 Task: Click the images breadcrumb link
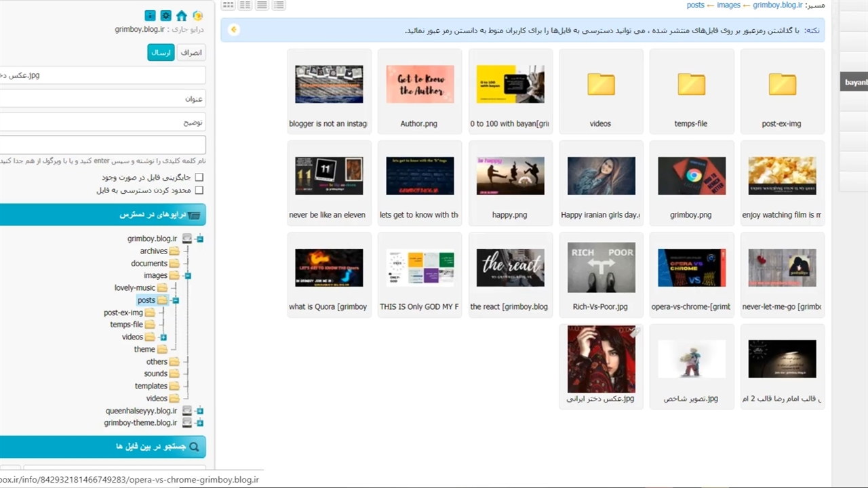(728, 5)
